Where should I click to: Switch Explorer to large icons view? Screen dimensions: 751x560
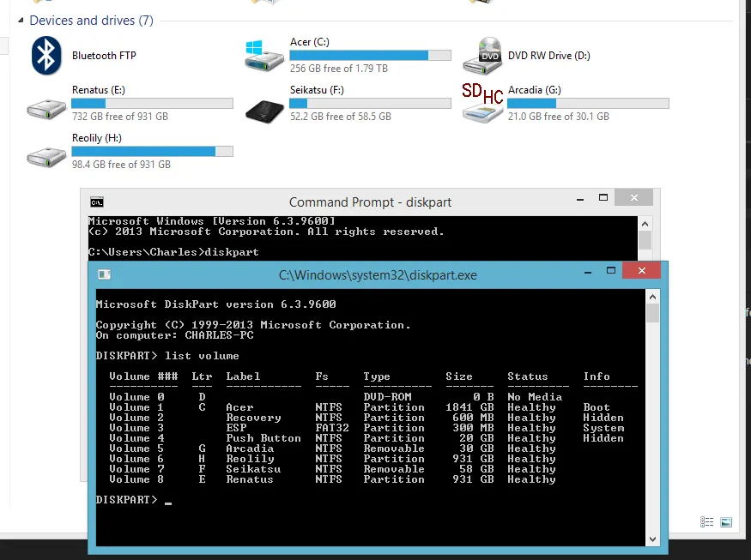tap(726, 522)
